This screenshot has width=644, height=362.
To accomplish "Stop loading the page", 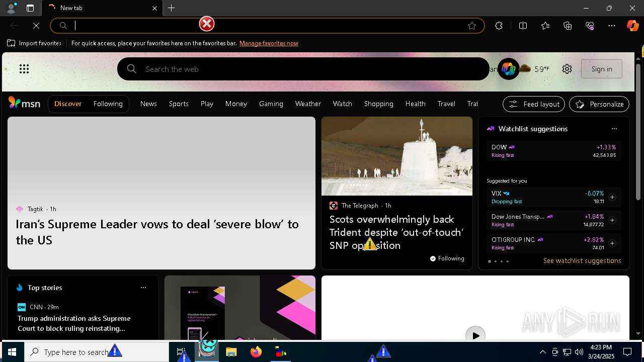I will click(x=36, y=26).
